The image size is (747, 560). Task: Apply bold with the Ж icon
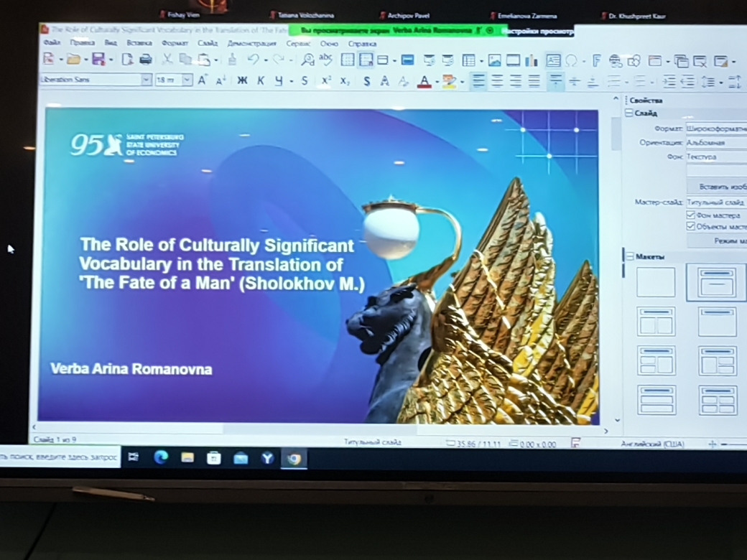point(242,81)
